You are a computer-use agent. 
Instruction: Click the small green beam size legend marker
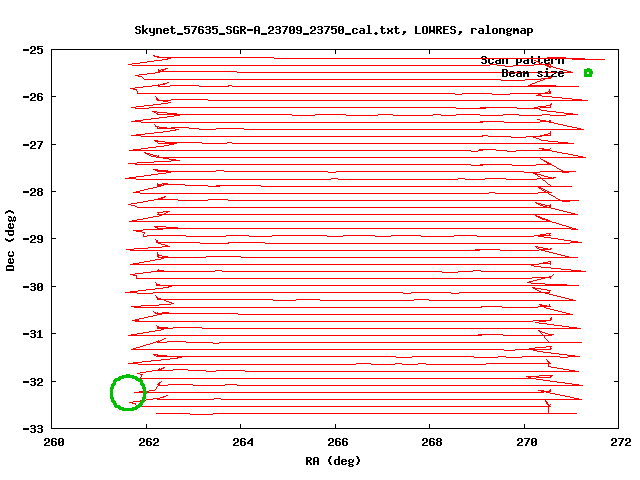[588, 73]
